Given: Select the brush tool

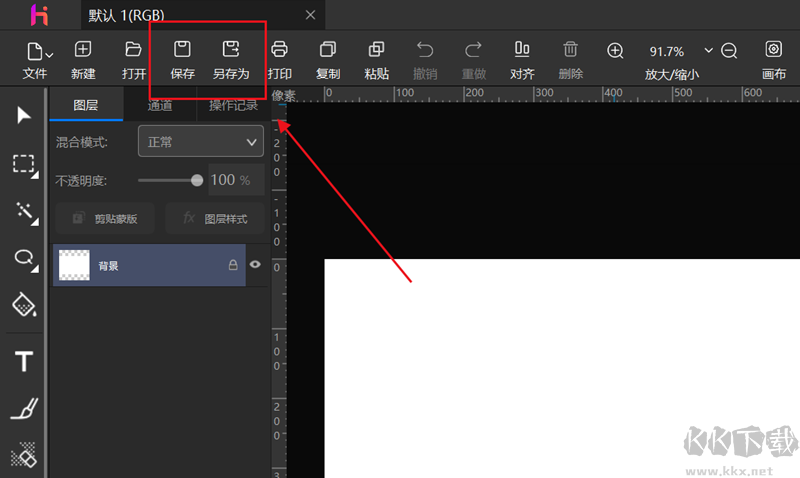Looking at the screenshot, I should coord(24,409).
